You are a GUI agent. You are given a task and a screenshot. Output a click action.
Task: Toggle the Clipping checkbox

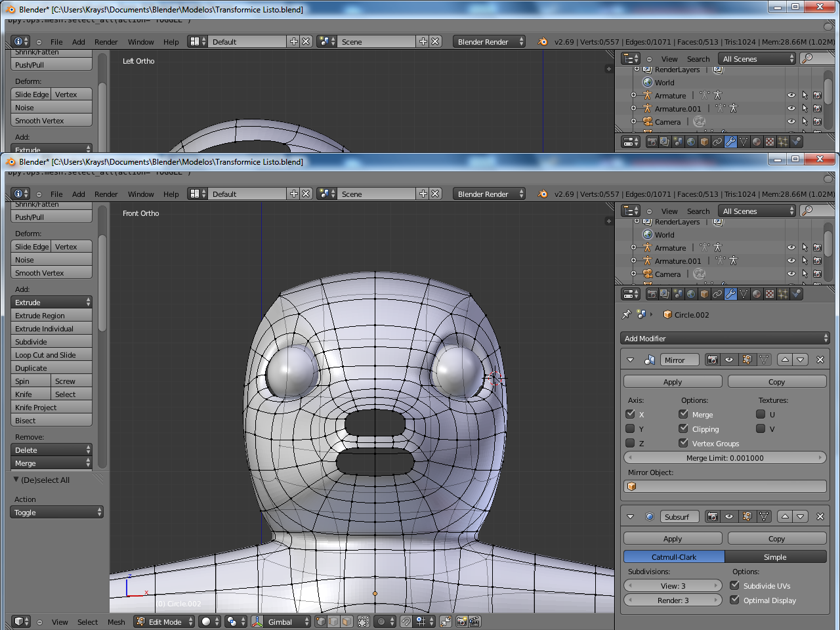[x=683, y=429]
